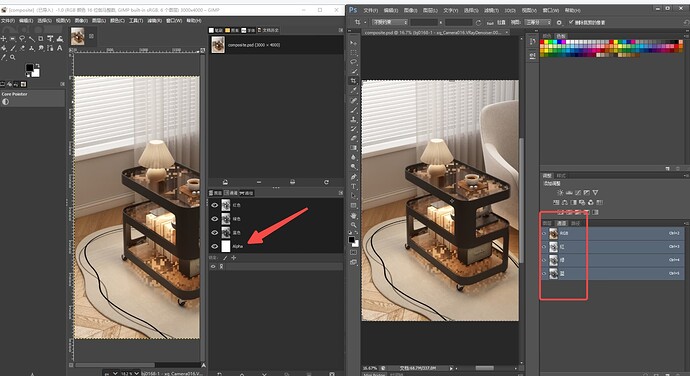Hide the Alpha channel in GIMP
This screenshot has height=376, width=690.
coord(215,246)
